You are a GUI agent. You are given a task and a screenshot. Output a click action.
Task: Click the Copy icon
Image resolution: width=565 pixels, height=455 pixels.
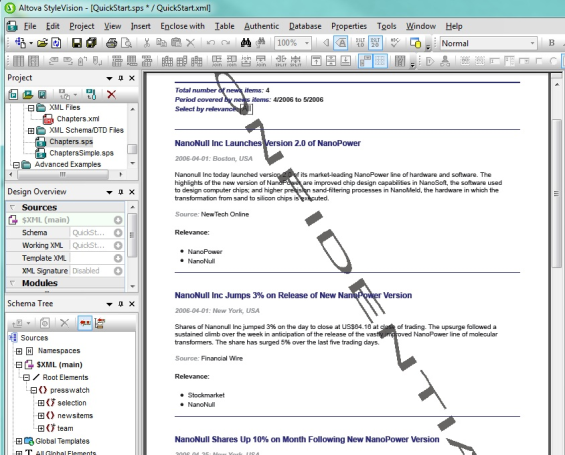pos(161,43)
